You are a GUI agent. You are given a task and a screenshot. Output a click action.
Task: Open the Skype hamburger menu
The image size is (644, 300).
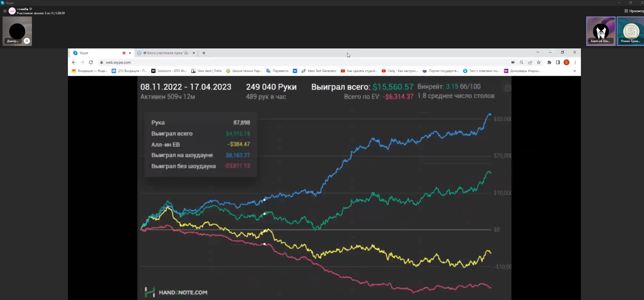[x=5, y=11]
